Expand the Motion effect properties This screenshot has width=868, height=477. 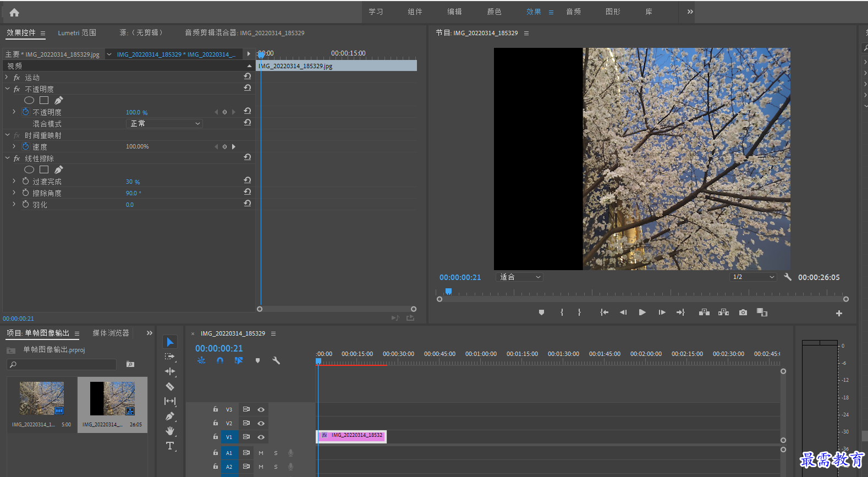point(7,78)
